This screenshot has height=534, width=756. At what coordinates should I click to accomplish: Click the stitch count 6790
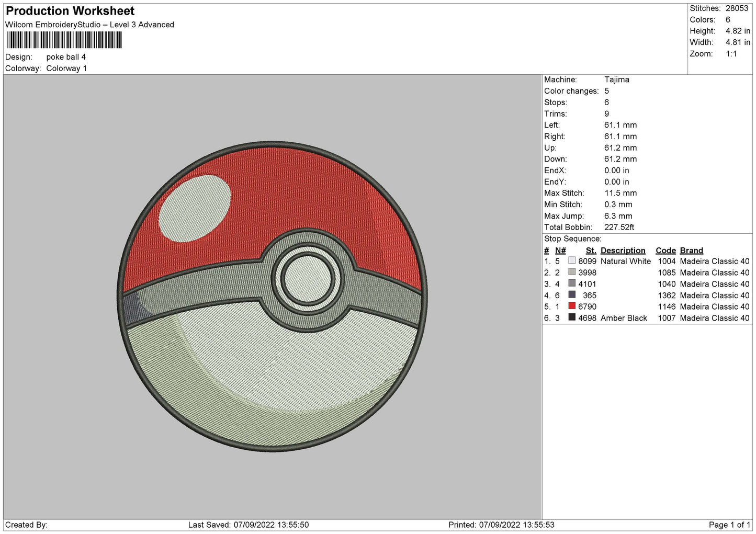[587, 306]
